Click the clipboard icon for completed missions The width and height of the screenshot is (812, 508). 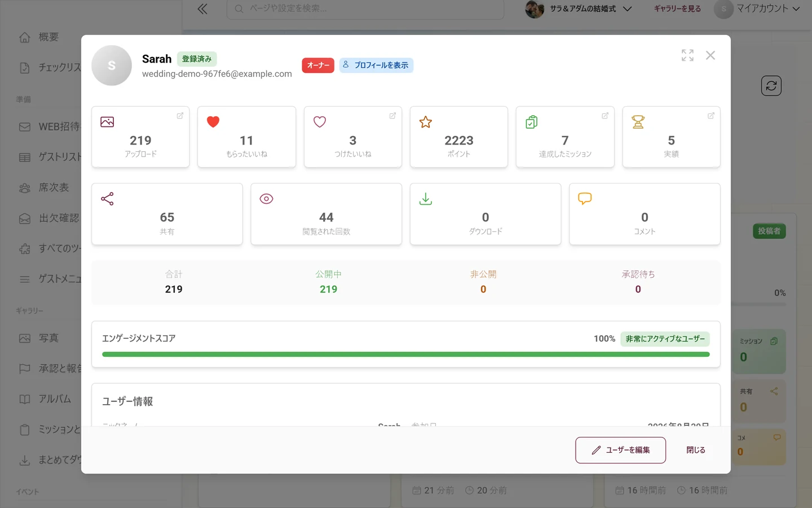pos(532,122)
